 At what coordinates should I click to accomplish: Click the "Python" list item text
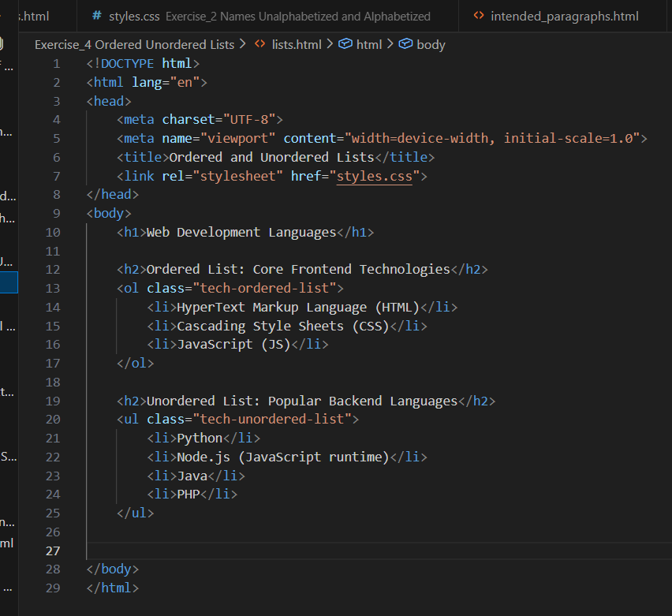point(200,439)
